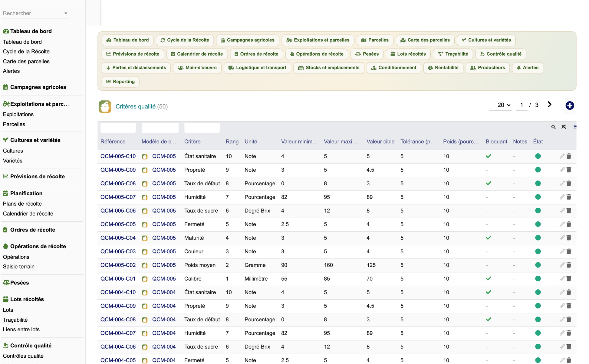Open Reporting top tab
This screenshot has height=364, width=589.
(120, 82)
